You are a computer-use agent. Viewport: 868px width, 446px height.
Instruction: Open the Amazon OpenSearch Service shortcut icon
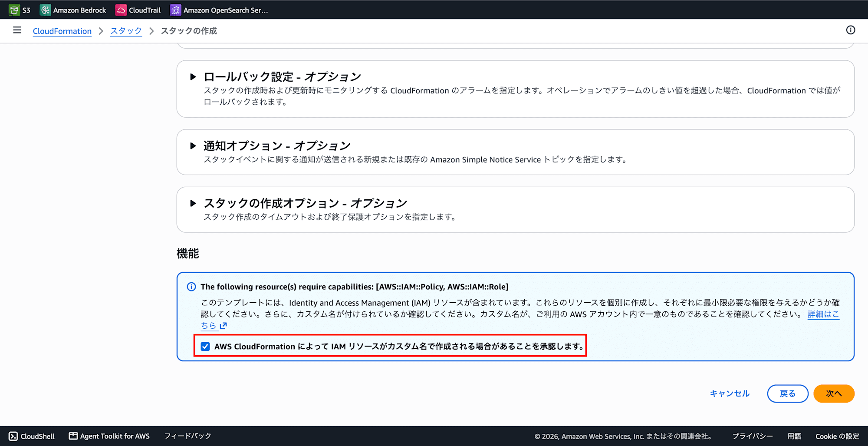point(175,10)
